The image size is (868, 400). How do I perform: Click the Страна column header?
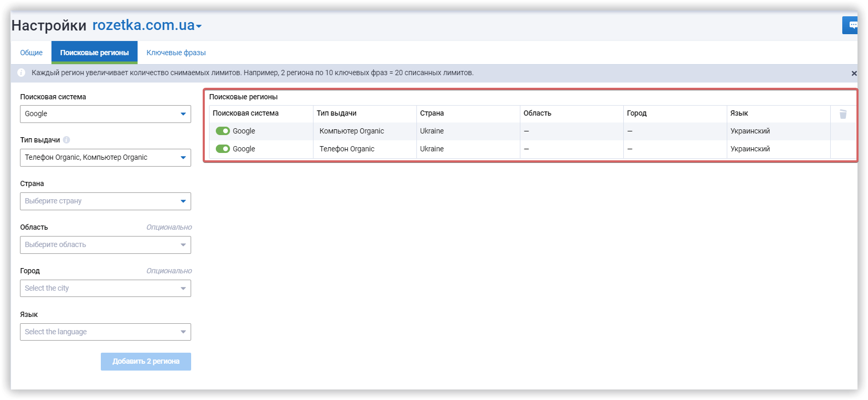432,113
